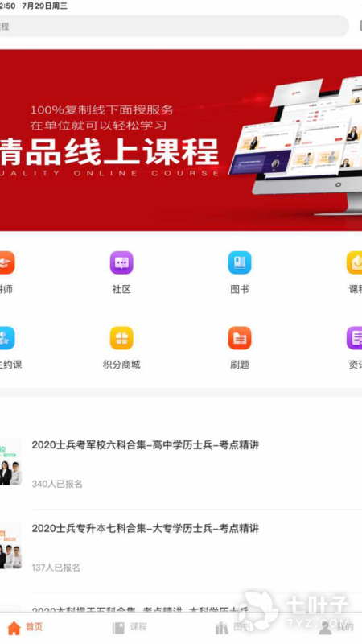Click the course search field
The width and height of the screenshot is (362, 644).
(174, 27)
